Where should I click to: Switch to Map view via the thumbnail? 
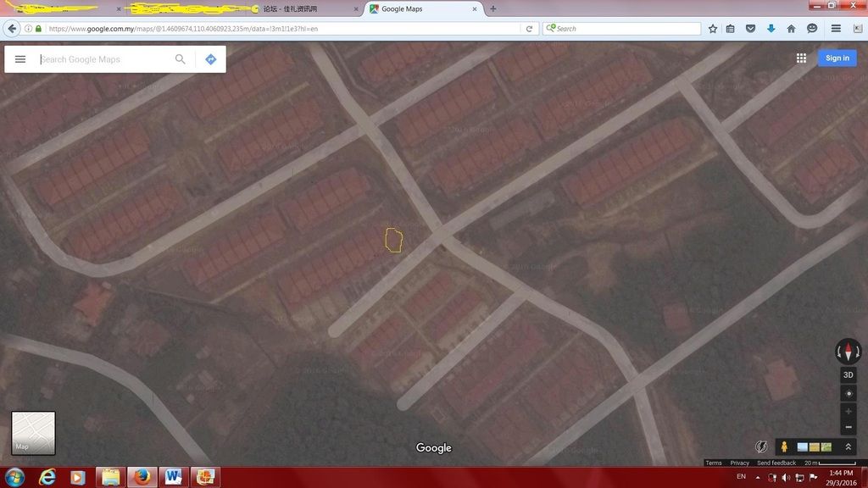point(33,433)
